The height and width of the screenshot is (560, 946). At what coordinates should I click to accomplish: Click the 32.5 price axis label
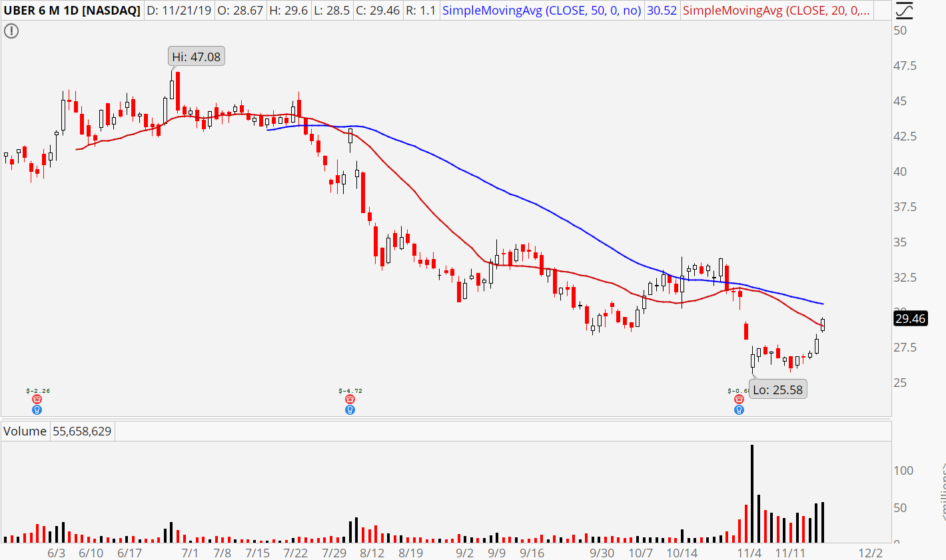pyautogui.click(x=905, y=278)
